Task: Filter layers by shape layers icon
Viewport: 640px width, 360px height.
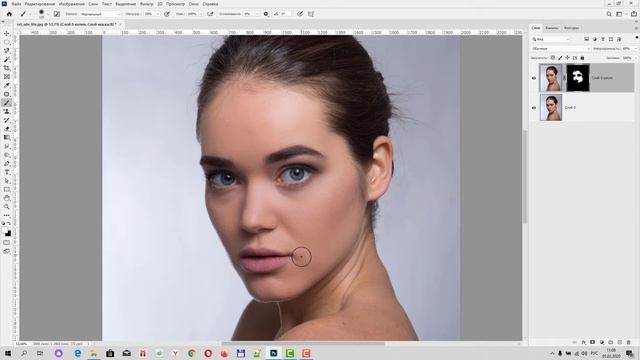Action: tap(611, 39)
